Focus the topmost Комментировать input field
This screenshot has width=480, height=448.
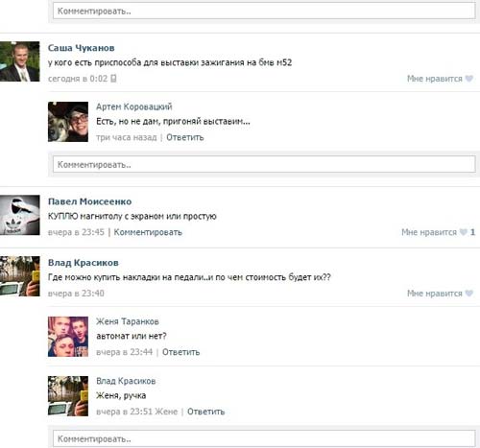264,11
